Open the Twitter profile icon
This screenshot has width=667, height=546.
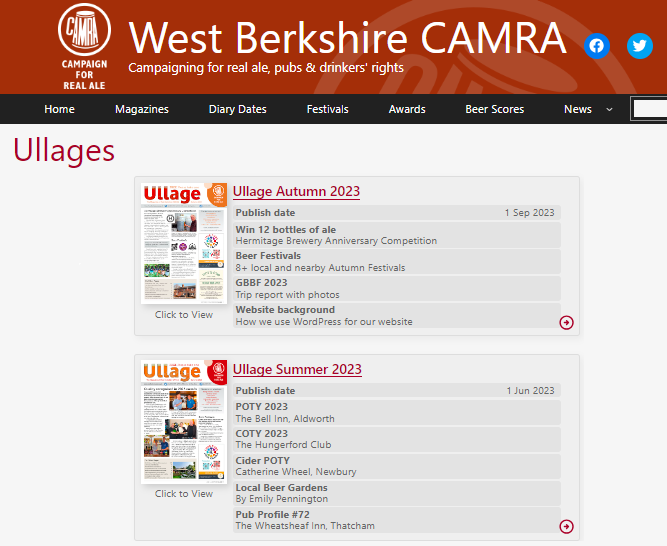pyautogui.click(x=639, y=46)
